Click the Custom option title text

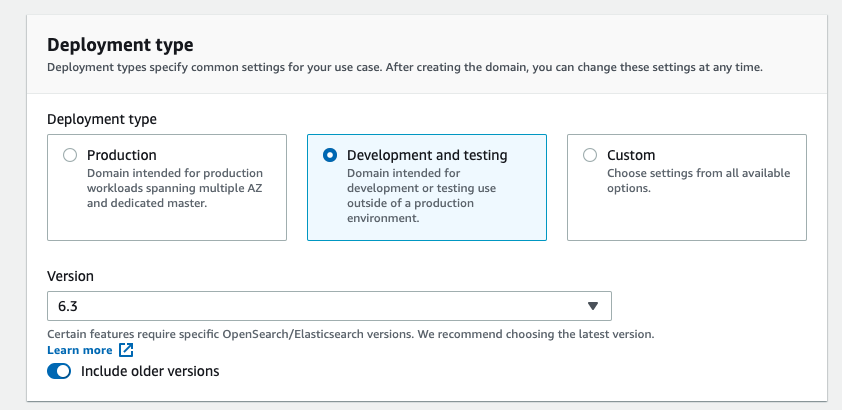631,155
